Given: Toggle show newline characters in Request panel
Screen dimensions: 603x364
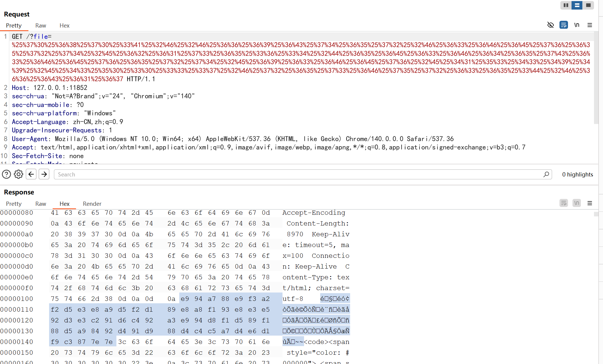Looking at the screenshot, I should pyautogui.click(x=577, y=25).
